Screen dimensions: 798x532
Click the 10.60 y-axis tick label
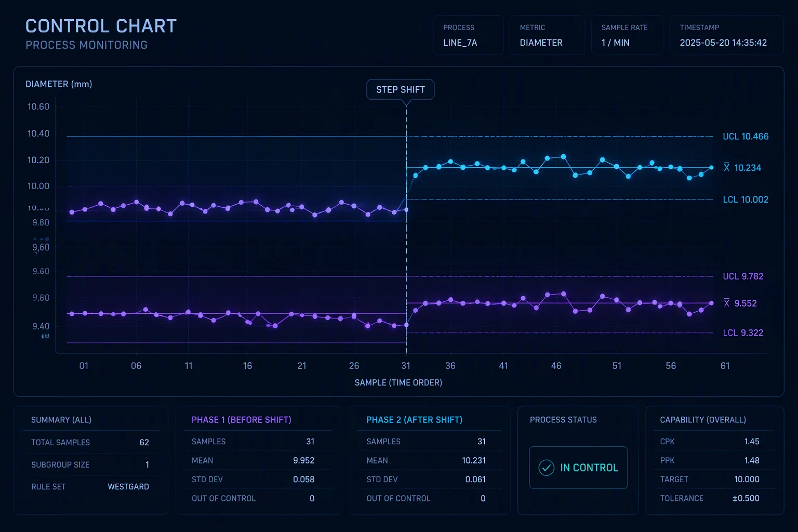coord(38,107)
